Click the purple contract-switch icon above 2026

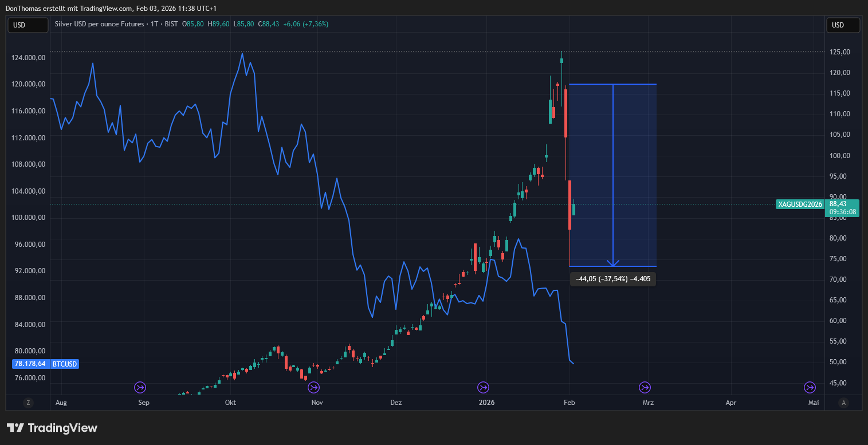(484, 388)
